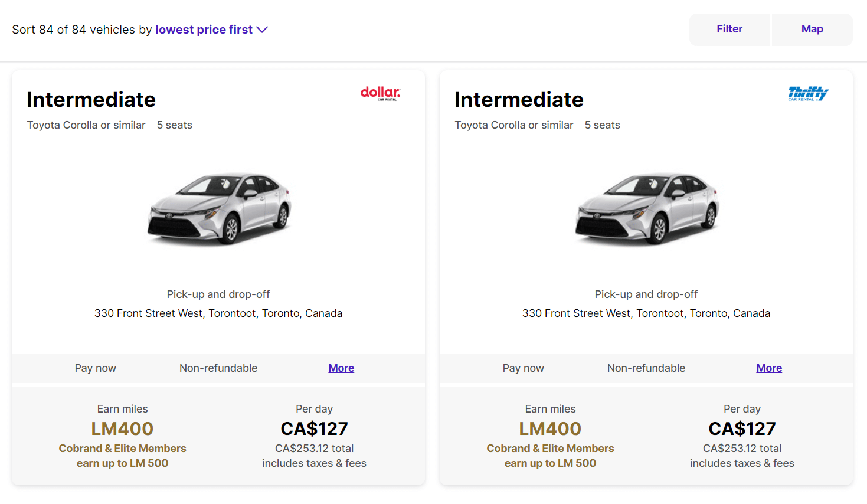Select the Dollar Intermediate heading
The height and width of the screenshot is (504, 867).
point(91,100)
